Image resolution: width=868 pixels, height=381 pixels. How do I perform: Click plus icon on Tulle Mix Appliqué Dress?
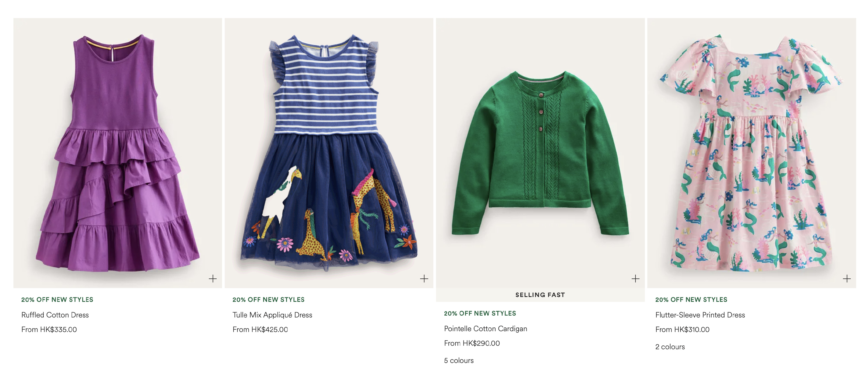point(424,278)
